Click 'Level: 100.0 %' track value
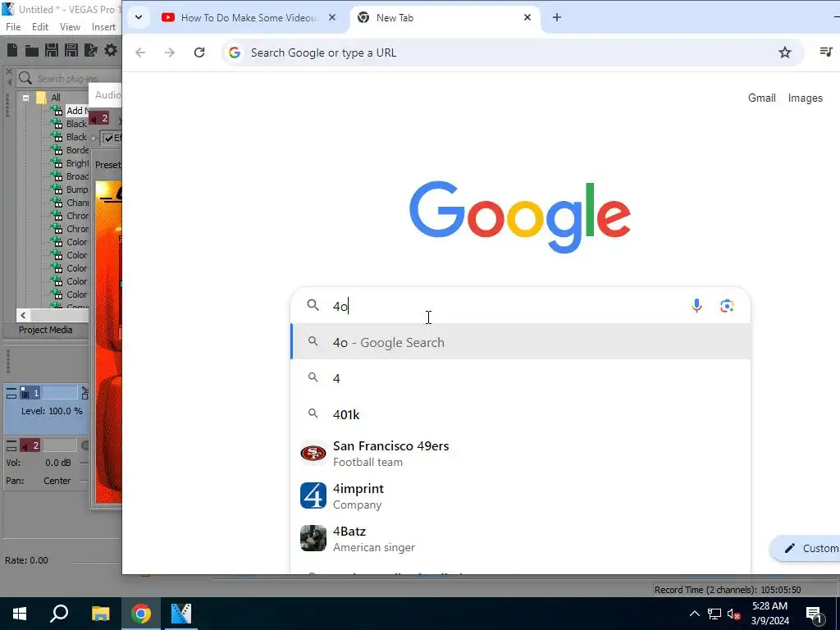Screen dimensions: 840x630 point(52,412)
